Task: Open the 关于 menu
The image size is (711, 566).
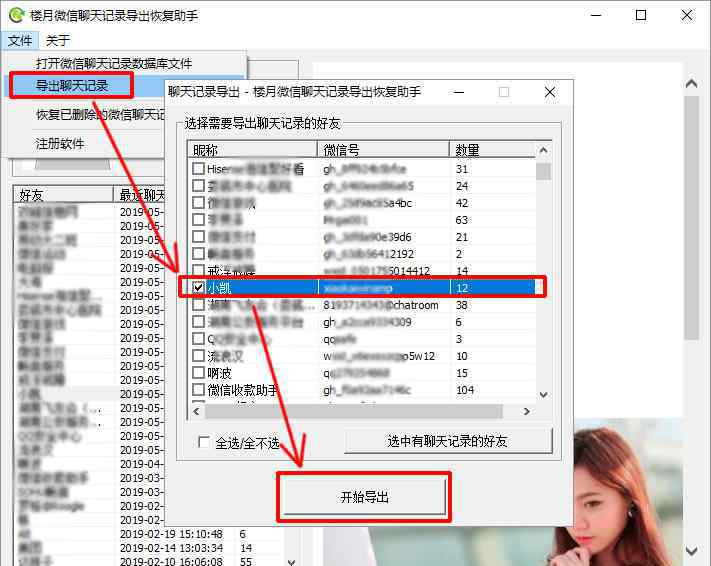Action: coord(58,41)
